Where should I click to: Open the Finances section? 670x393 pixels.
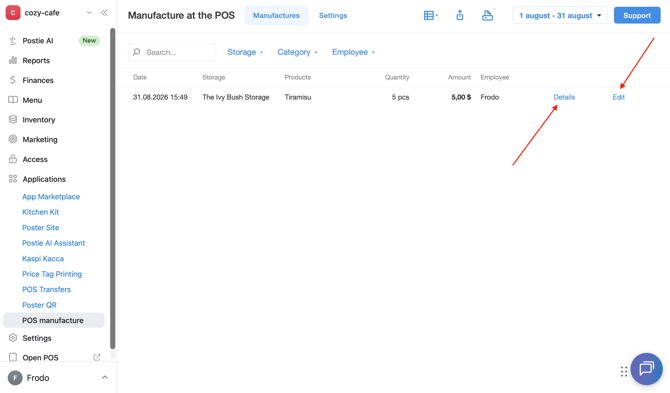pos(38,80)
